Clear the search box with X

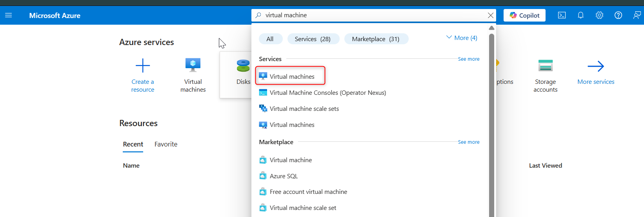pos(490,15)
